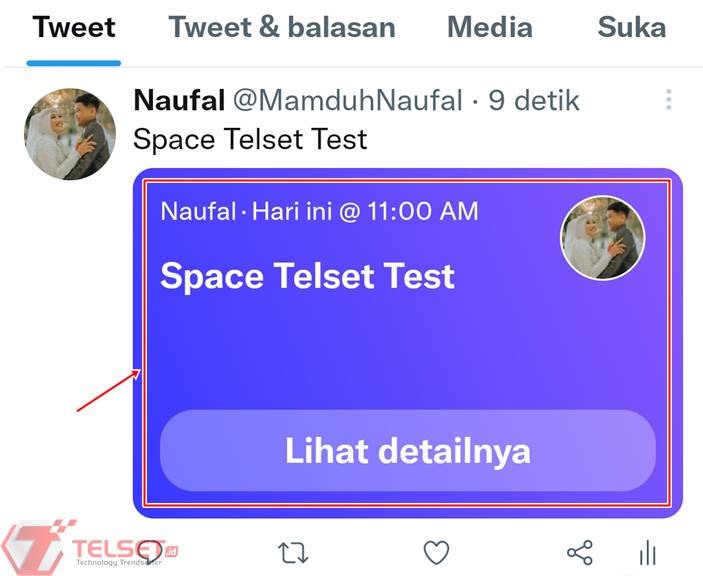Open the Tweet & balasan tab
Image resolution: width=703 pixels, height=576 pixels.
(282, 27)
